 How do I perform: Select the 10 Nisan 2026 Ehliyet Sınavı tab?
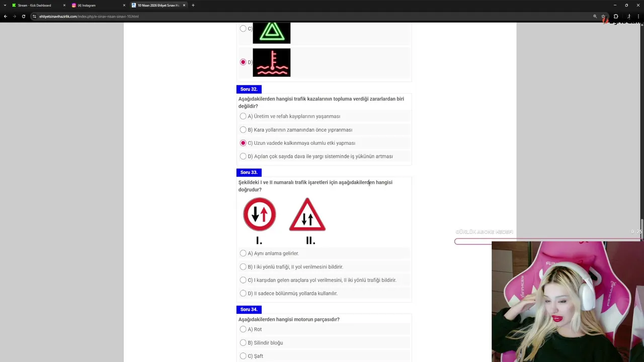(157, 5)
